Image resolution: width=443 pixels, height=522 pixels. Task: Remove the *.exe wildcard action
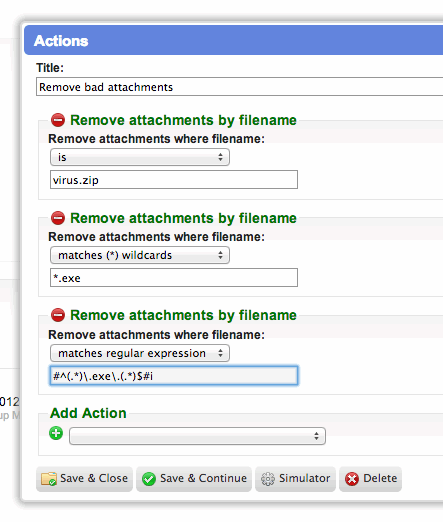click(x=58, y=218)
